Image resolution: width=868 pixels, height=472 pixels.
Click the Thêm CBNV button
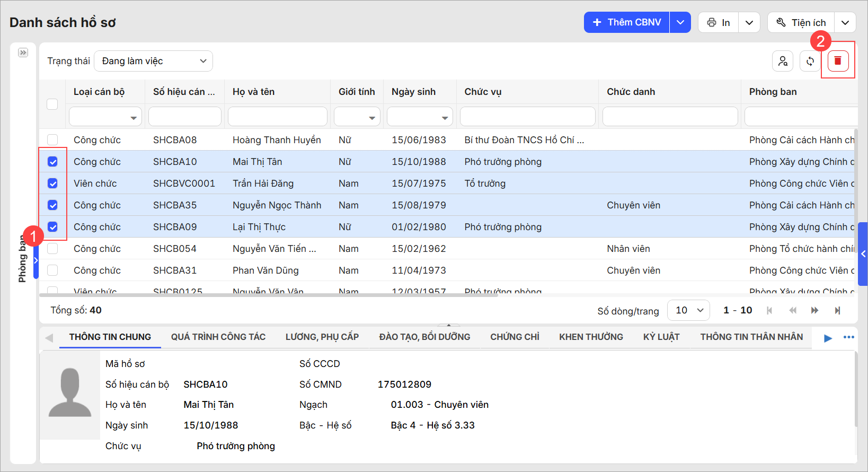tap(627, 22)
